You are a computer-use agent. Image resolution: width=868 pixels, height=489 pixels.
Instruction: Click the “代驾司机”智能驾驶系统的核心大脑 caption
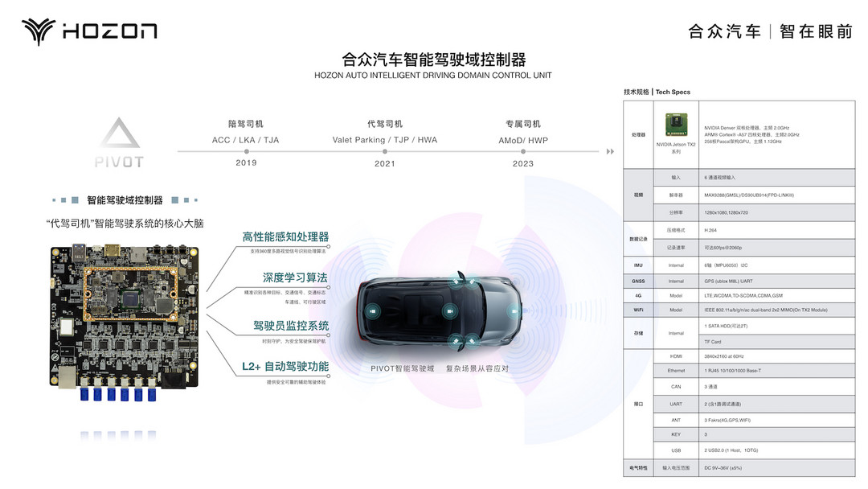coord(125,223)
